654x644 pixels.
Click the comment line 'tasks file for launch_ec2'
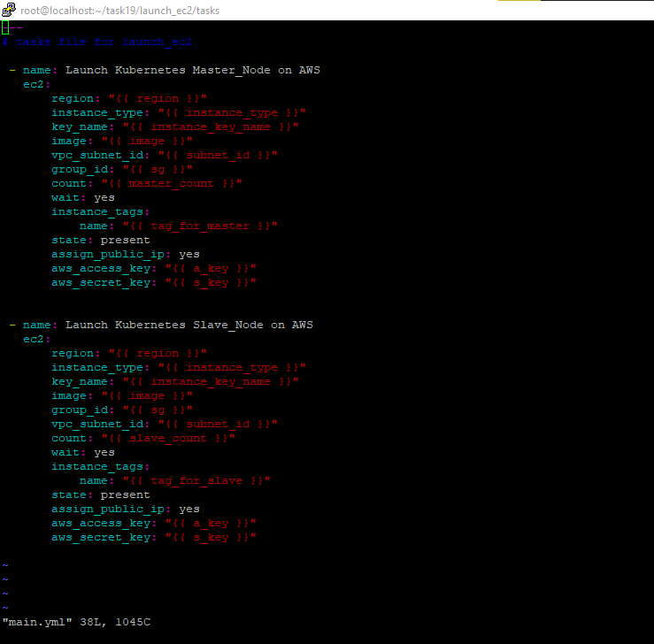coord(96,42)
